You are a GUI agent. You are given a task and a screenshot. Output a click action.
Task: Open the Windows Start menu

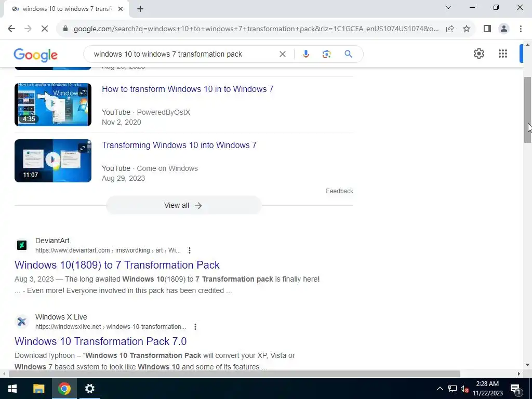click(x=12, y=389)
